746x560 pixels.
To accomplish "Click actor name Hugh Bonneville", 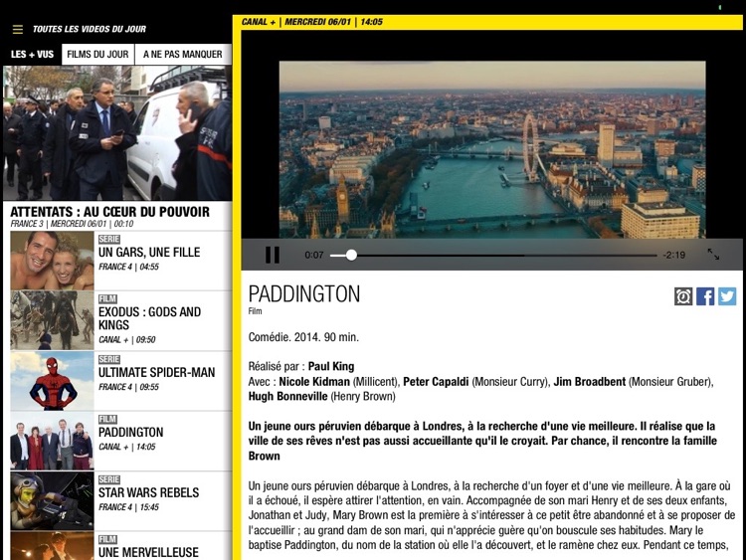I will coord(287,396).
